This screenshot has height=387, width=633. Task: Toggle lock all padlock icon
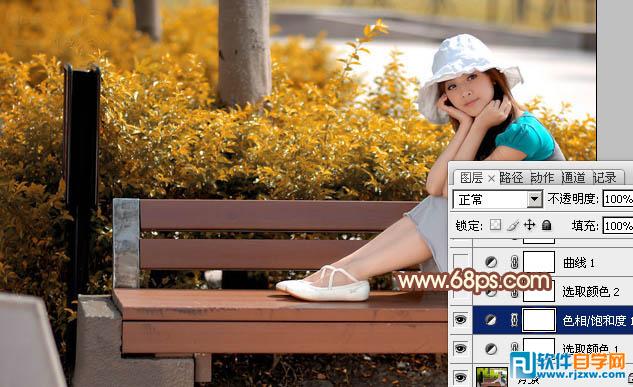(546, 225)
